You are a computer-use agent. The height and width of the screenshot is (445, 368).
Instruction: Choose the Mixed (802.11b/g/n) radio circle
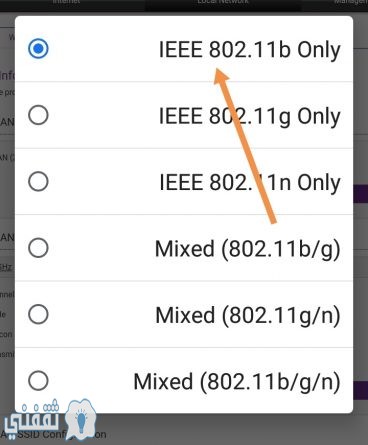38,380
